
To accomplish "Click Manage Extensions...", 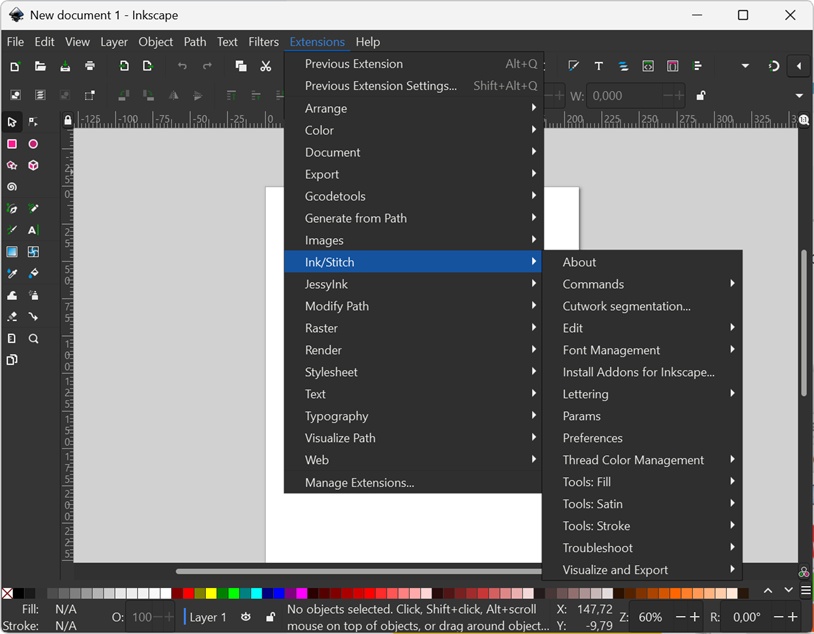I will tap(414, 482).
